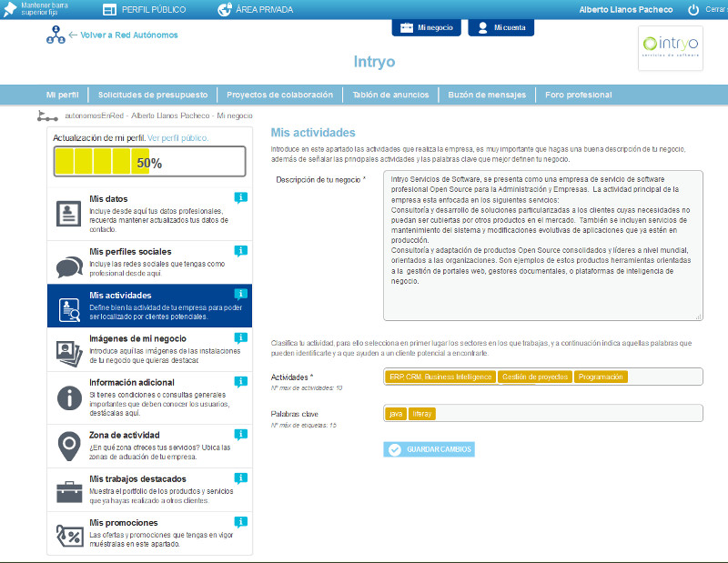
Task: Click the power icon beside Cerrar
Action: (x=693, y=10)
